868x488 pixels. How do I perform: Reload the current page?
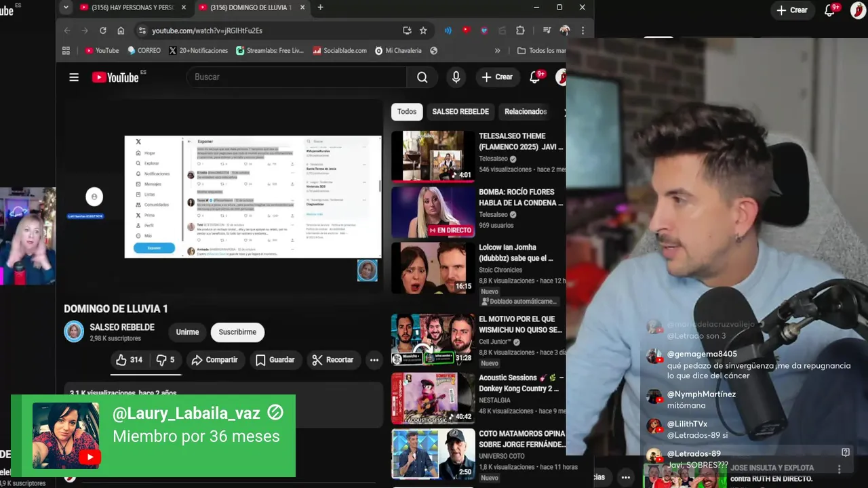pos(103,30)
